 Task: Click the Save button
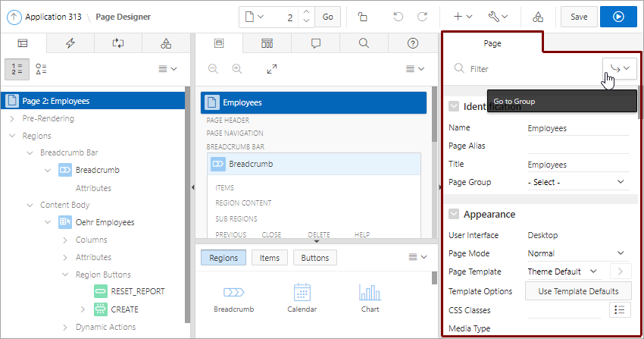[x=579, y=17]
